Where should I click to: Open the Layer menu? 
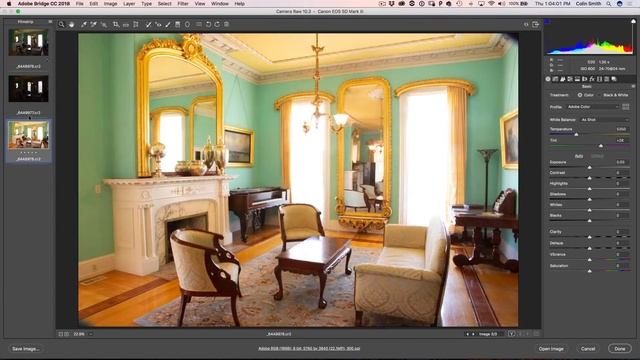pyautogui.click(x=129, y=4)
